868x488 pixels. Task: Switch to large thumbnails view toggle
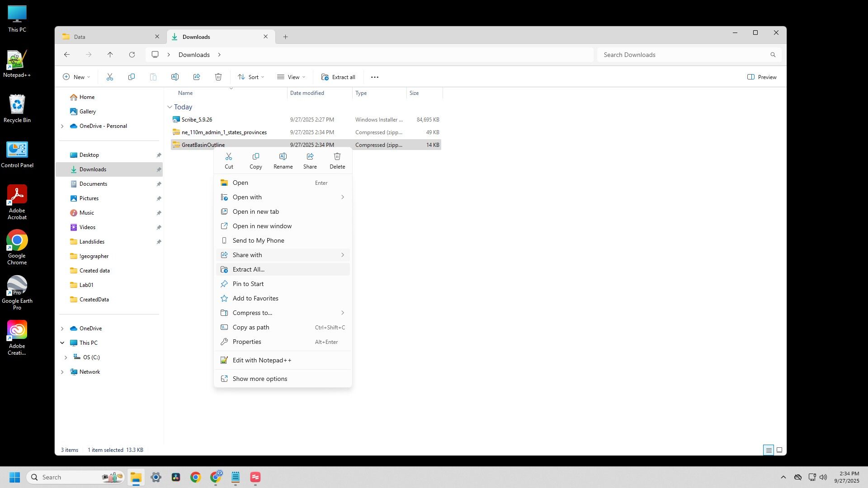tap(779, 450)
